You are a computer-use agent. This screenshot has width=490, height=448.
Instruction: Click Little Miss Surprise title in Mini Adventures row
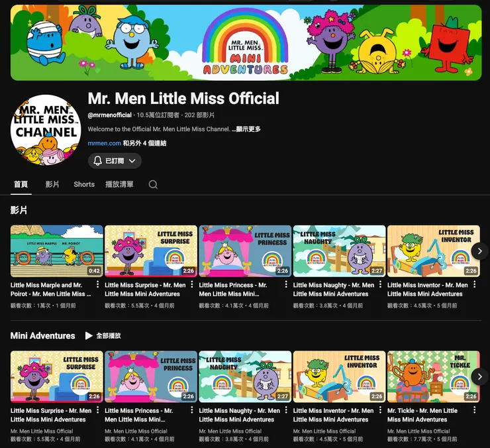51,415
